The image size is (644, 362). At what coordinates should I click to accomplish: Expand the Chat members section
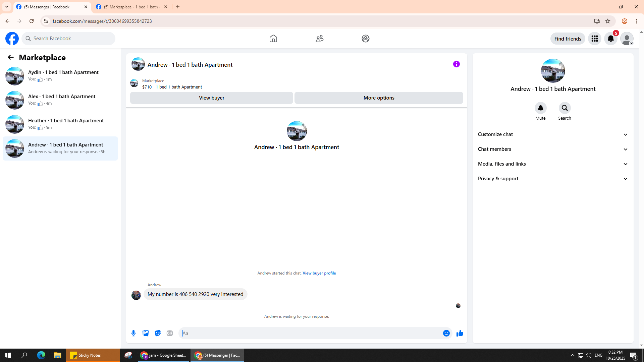click(553, 149)
